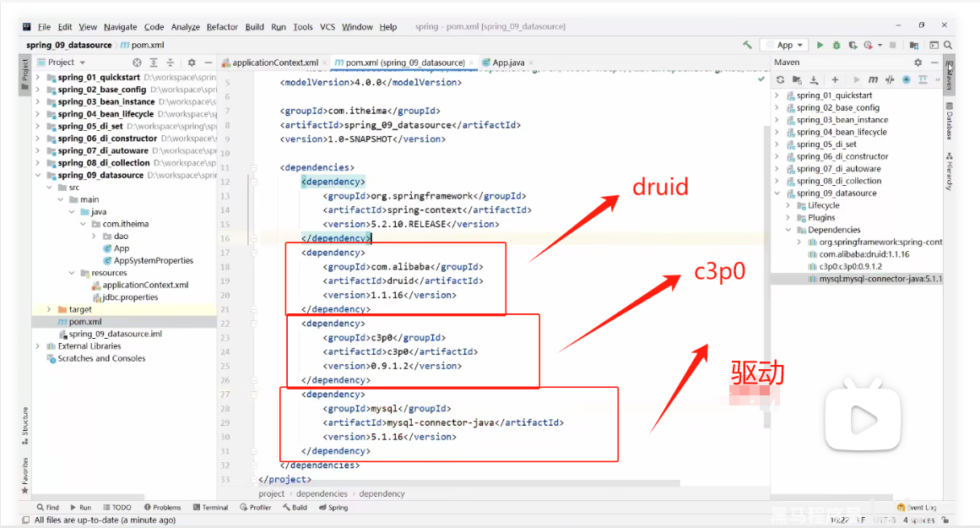Open Maven panel settings gear
980x528 pixels.
coord(918,63)
